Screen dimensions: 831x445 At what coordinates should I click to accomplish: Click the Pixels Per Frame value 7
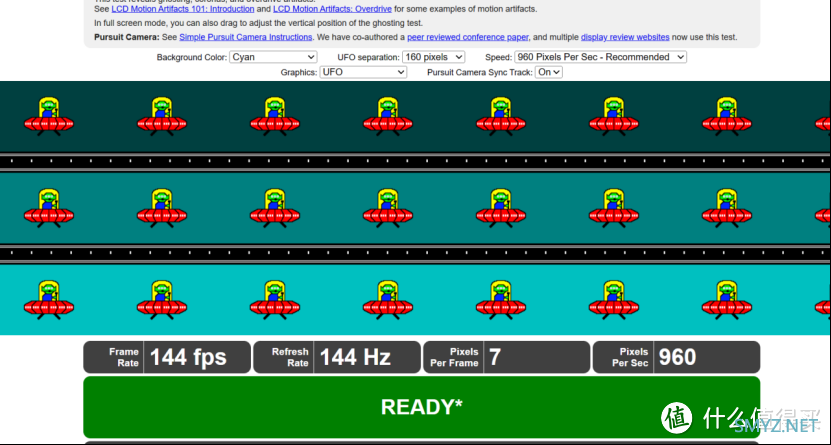pos(494,357)
